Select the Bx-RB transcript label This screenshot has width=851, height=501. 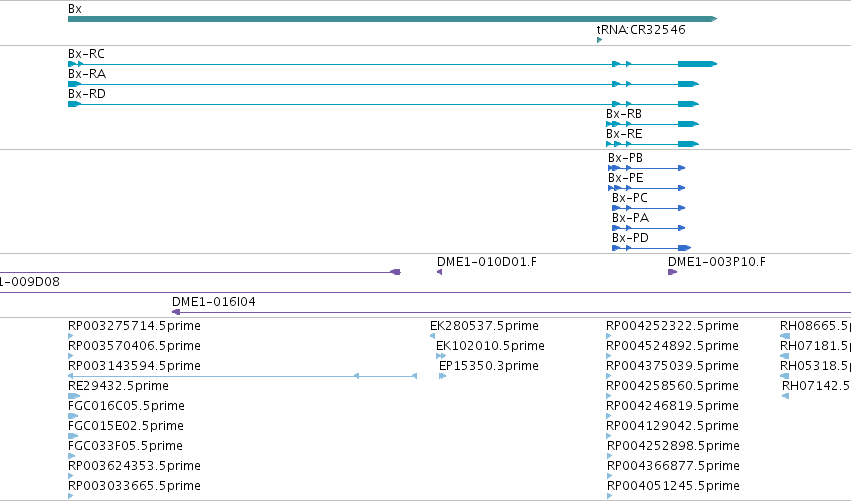point(624,114)
